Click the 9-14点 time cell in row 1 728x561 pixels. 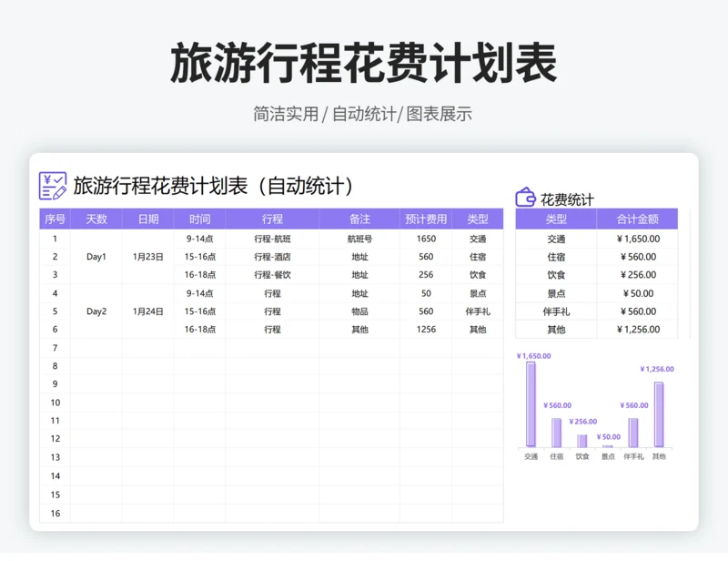click(199, 239)
